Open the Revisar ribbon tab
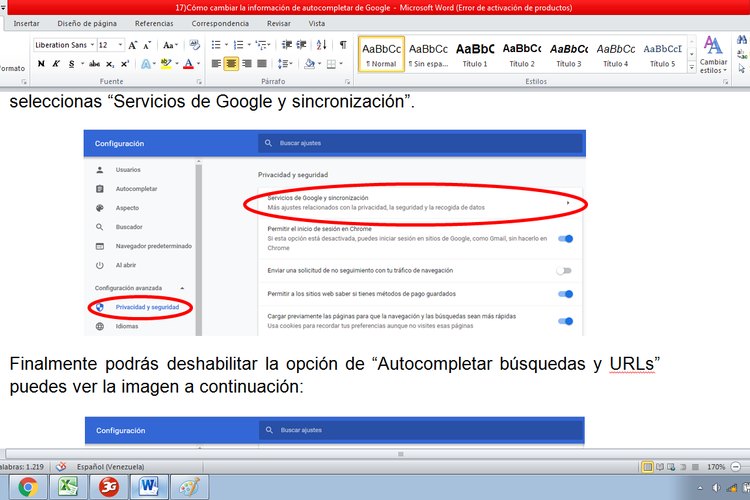 (x=279, y=23)
